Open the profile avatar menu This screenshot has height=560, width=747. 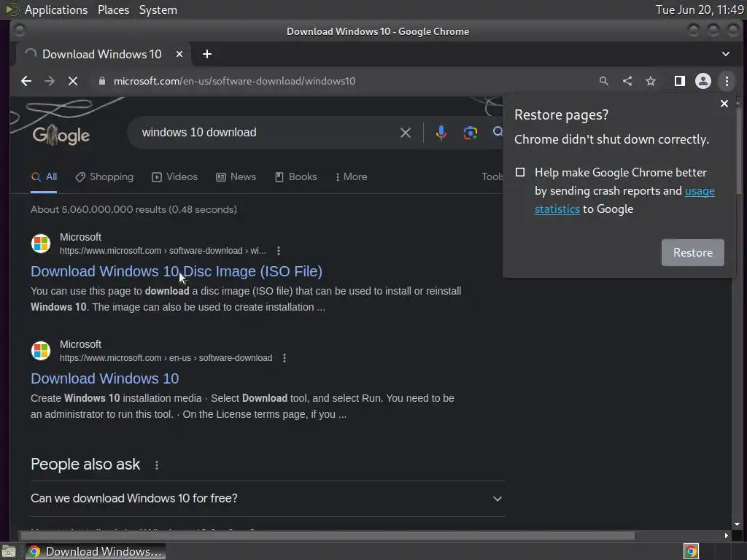[703, 81]
